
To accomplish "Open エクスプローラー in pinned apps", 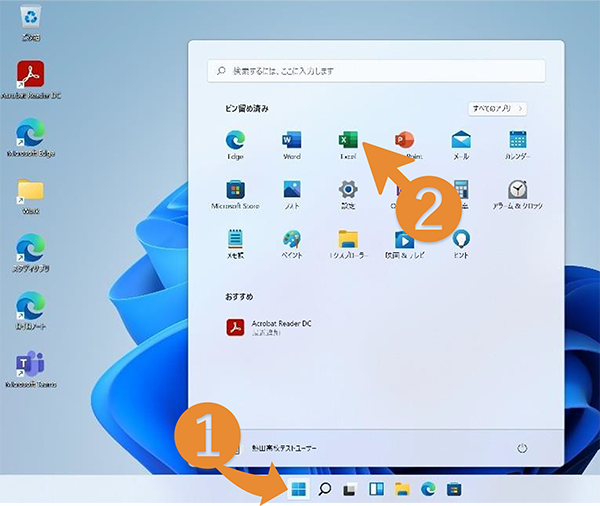I will tap(348, 244).
